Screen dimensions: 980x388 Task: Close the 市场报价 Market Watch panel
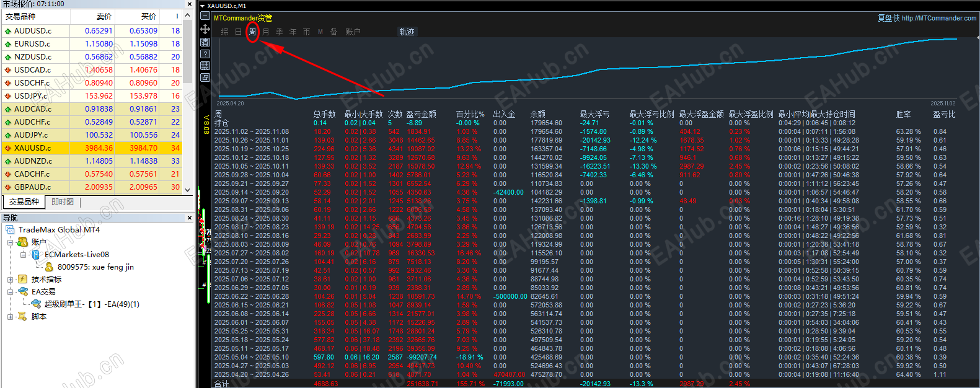point(190,4)
